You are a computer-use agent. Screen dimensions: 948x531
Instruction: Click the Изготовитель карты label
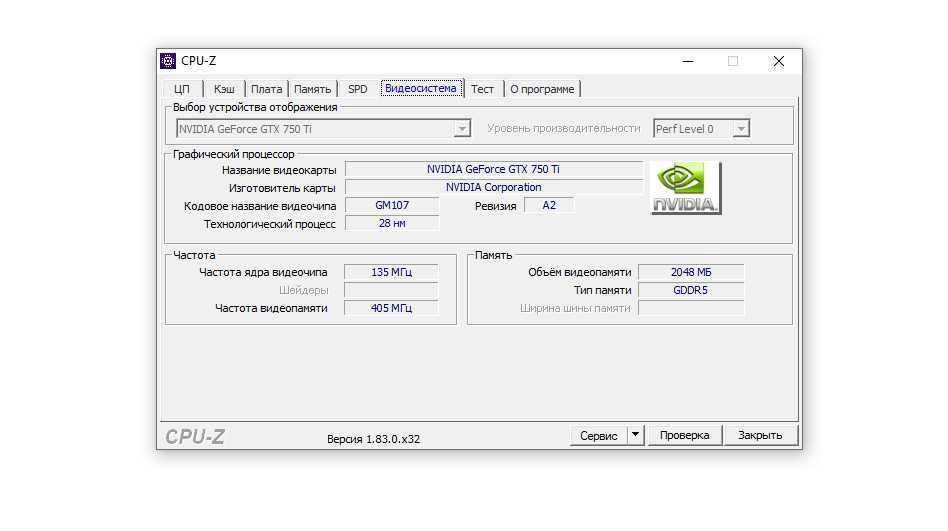(282, 188)
